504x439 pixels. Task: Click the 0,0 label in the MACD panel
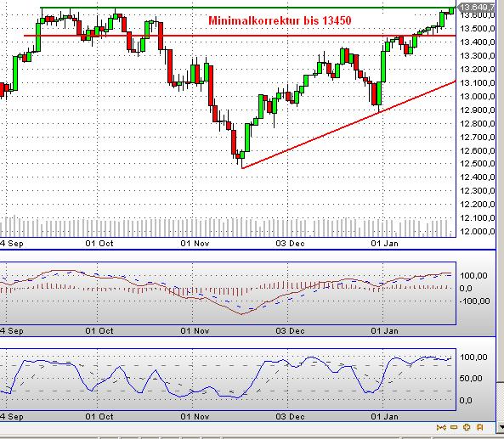tap(466, 289)
